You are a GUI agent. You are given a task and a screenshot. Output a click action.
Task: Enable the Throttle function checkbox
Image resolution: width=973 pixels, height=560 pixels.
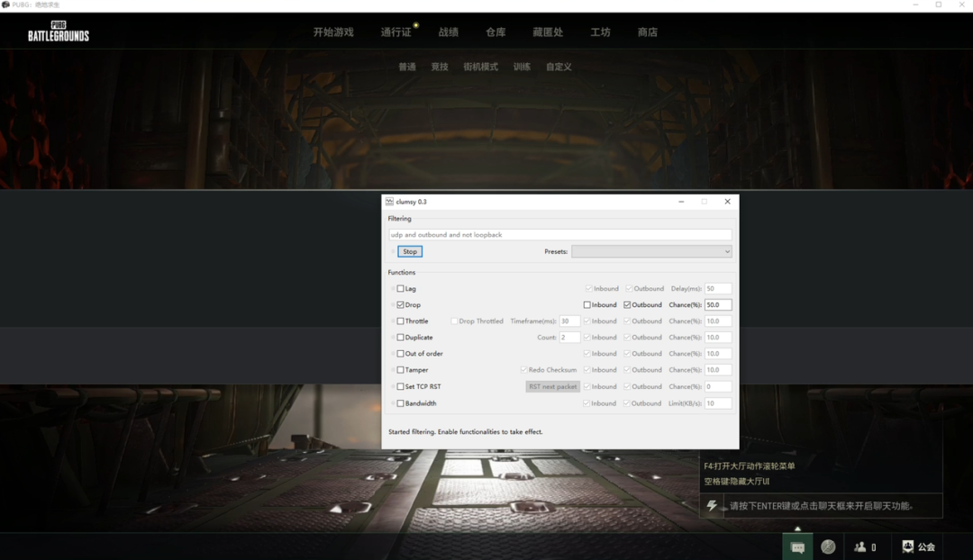400,321
